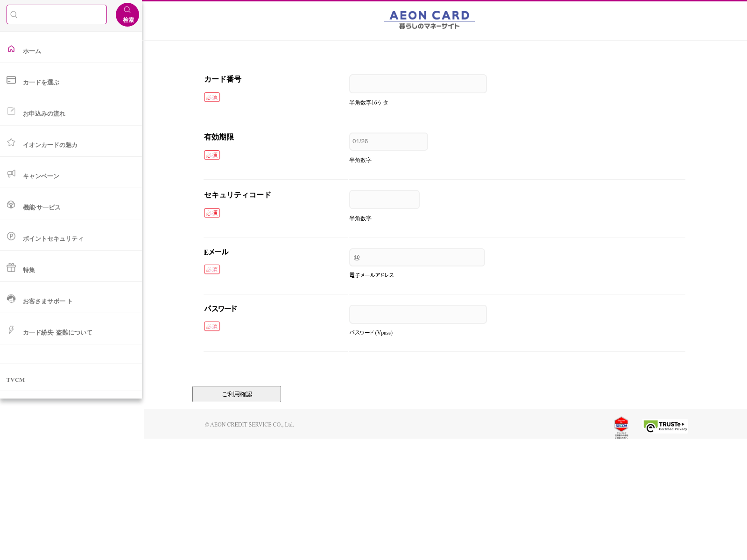Click the home icon in sidebar
The width and height of the screenshot is (747, 560).
click(x=11, y=49)
